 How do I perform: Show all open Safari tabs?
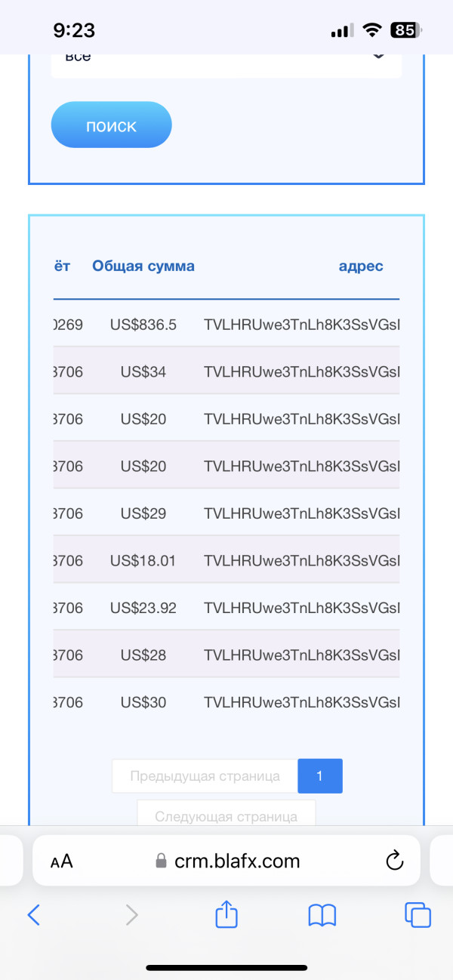coord(418,915)
